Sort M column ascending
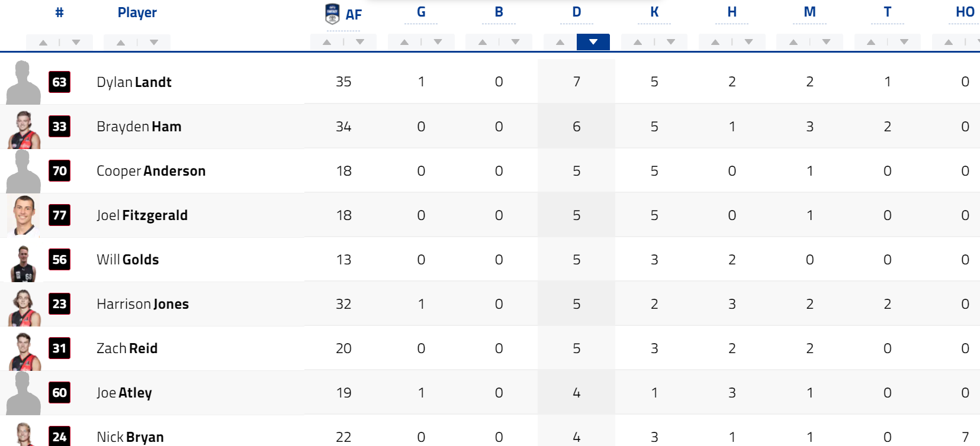The width and height of the screenshot is (980, 446). pyautogui.click(x=793, y=42)
